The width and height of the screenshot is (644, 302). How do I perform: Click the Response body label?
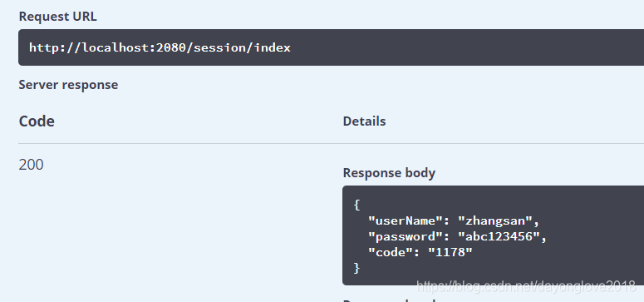click(389, 173)
